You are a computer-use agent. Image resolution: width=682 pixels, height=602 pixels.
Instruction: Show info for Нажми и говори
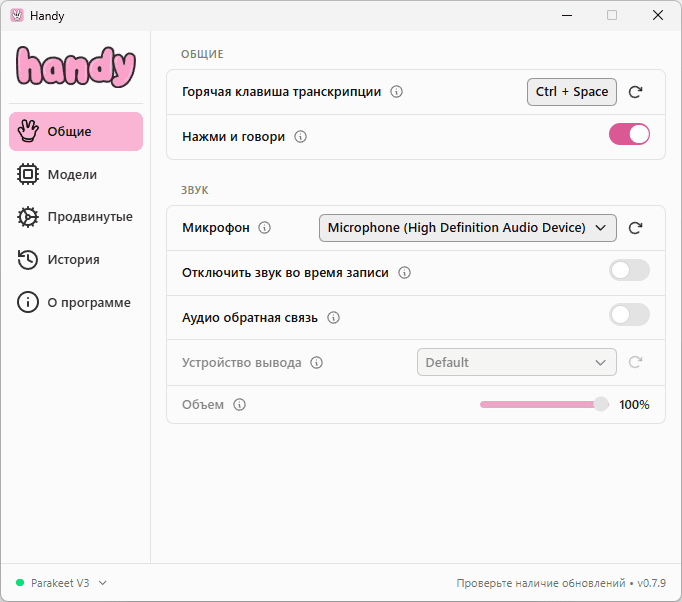tap(301, 137)
